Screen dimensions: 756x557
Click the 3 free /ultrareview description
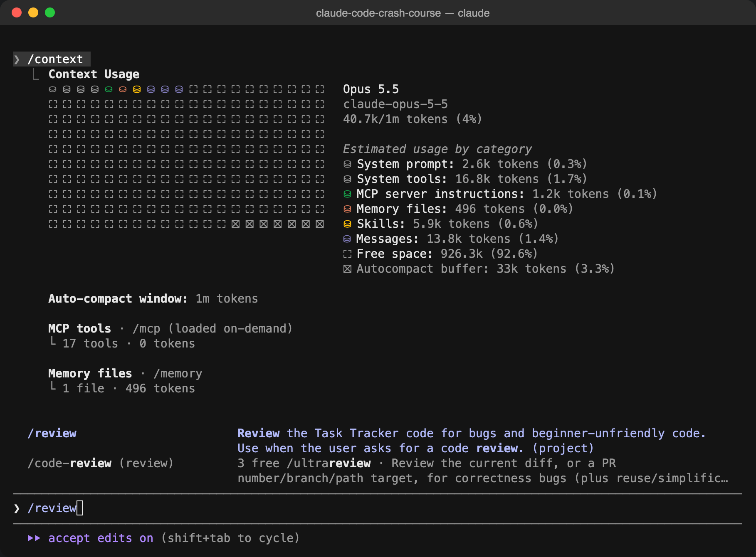point(483,471)
